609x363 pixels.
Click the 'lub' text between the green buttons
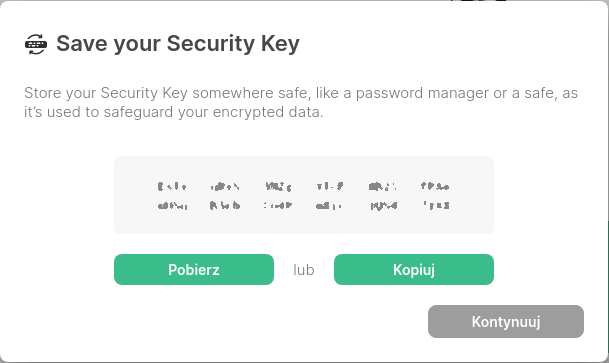[304, 270]
